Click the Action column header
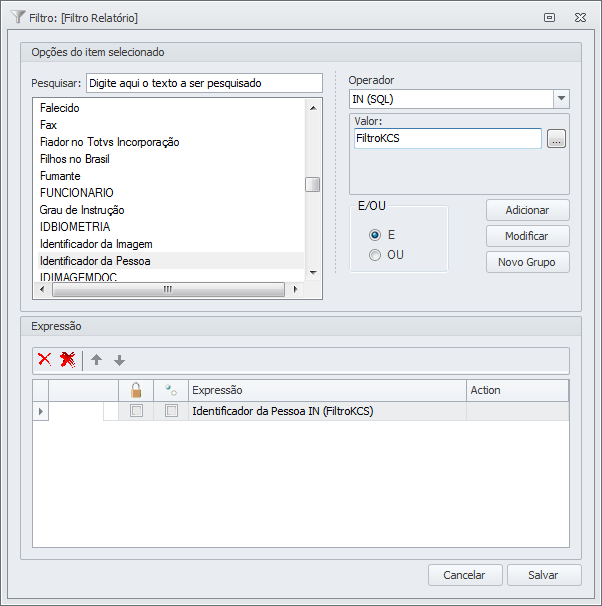The image size is (602, 606). coord(517,390)
